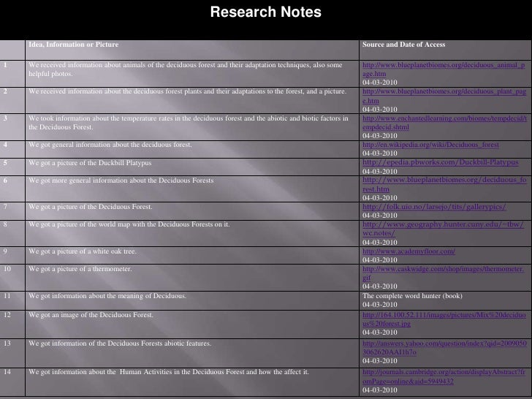Screen dimensions: 532x399
Task: Follow the enchantedlearning tempdecid link
Action: (444, 123)
